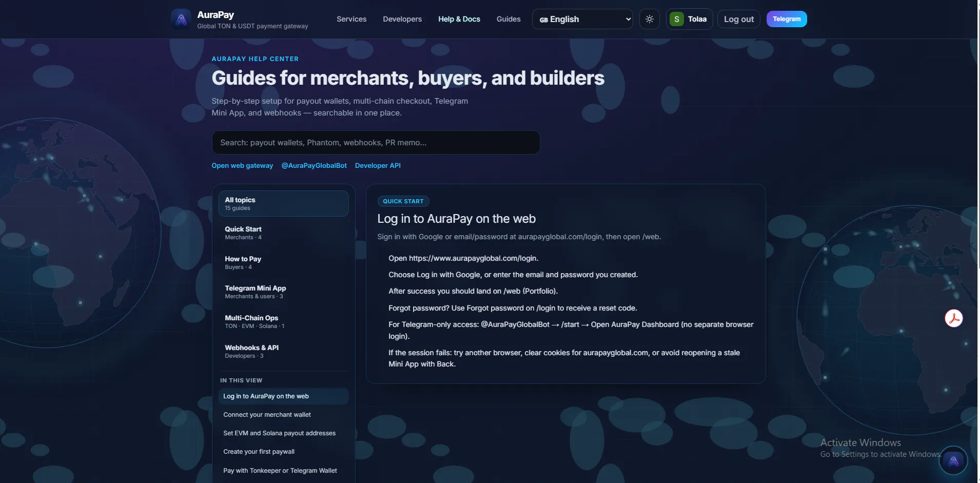
Task: Select the Telegram Mini App category
Action: pos(283,292)
